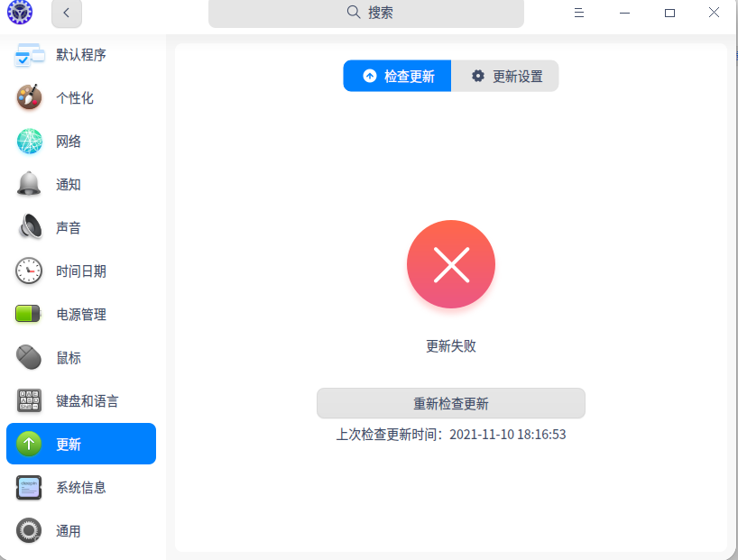Screen dimensions: 738x560
Task: Select the 个性化 palette icon
Action: coord(28,97)
